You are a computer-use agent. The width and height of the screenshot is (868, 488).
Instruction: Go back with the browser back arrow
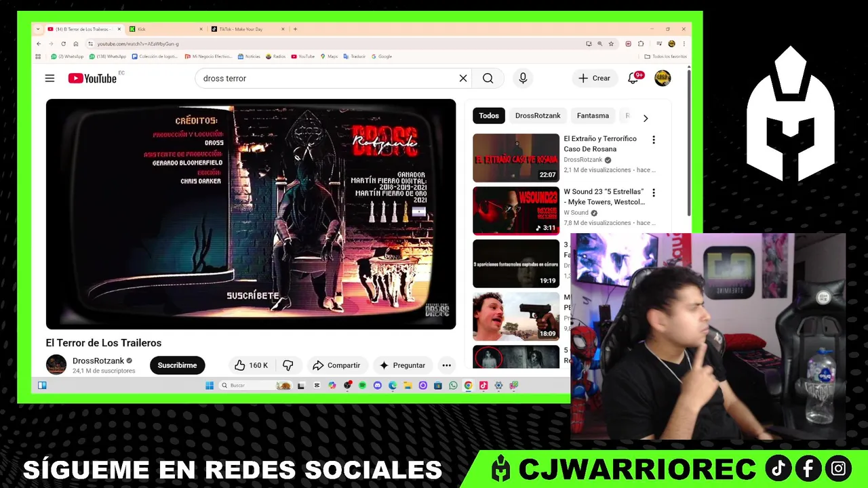point(39,44)
